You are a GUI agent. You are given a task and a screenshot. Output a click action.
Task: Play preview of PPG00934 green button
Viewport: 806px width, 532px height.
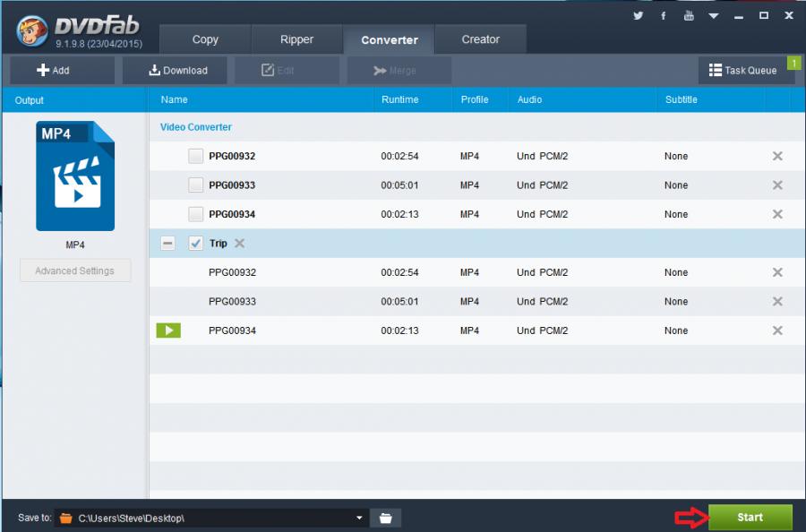pos(167,330)
